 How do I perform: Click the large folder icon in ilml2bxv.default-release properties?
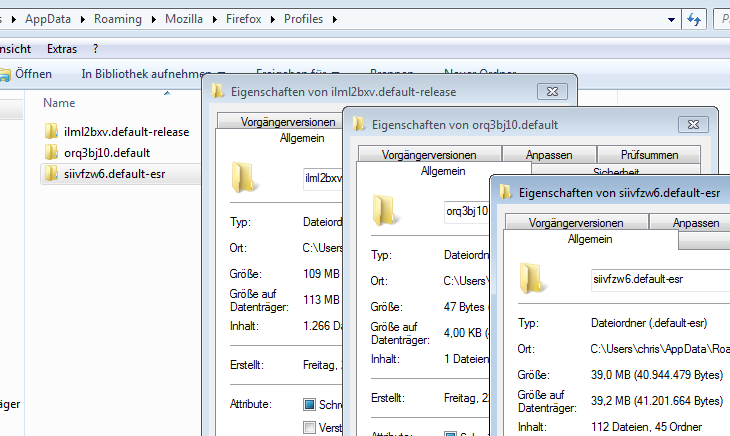coord(243,177)
